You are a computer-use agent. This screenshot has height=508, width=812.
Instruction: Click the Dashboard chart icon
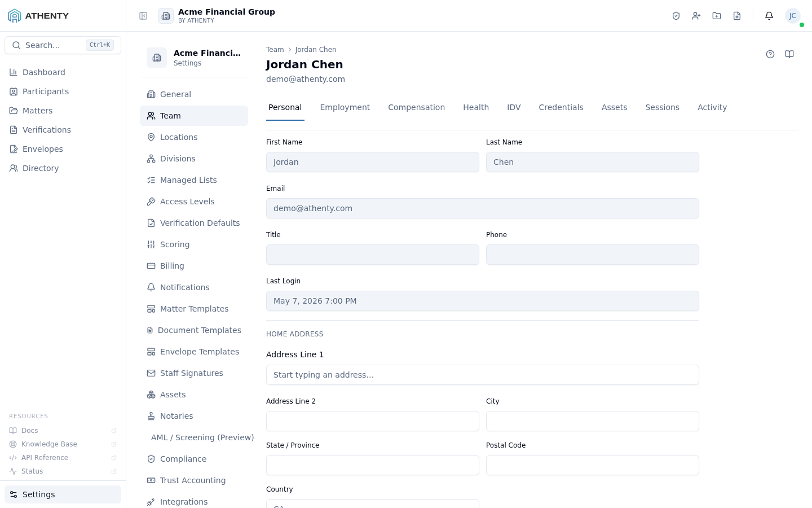coord(14,72)
